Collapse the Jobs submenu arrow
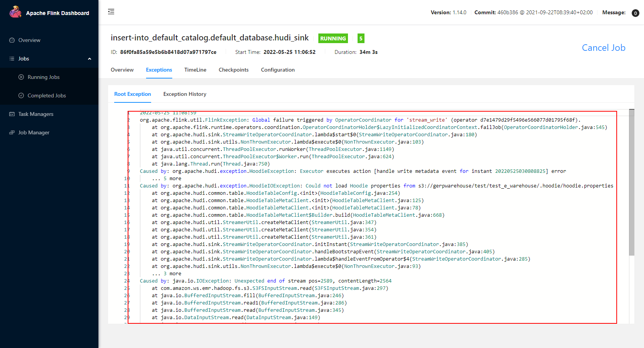This screenshot has height=348, width=644. (90, 59)
